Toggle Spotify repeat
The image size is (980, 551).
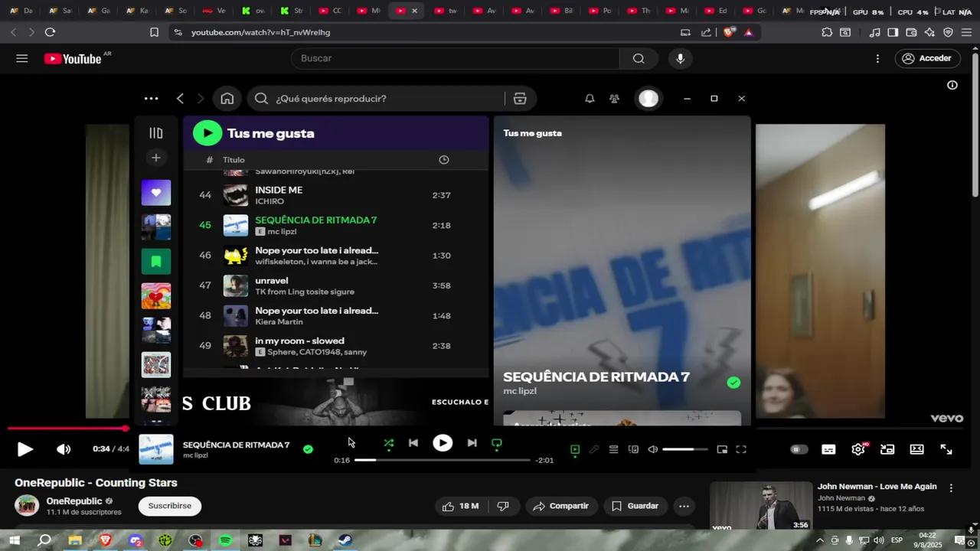(496, 443)
